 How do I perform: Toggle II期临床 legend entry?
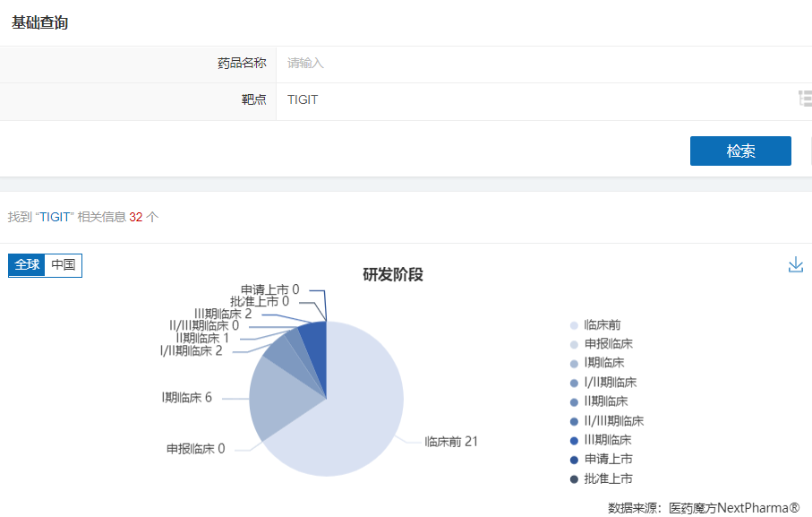[599, 401]
